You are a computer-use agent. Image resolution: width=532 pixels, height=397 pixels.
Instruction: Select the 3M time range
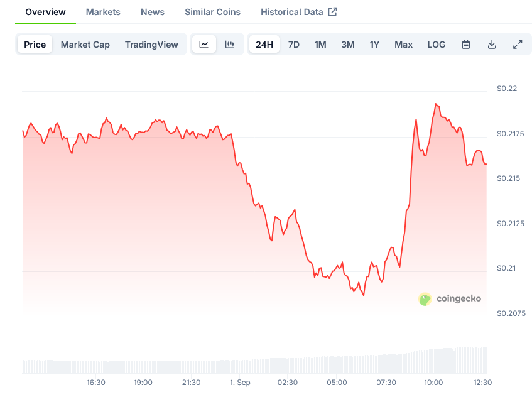point(348,45)
